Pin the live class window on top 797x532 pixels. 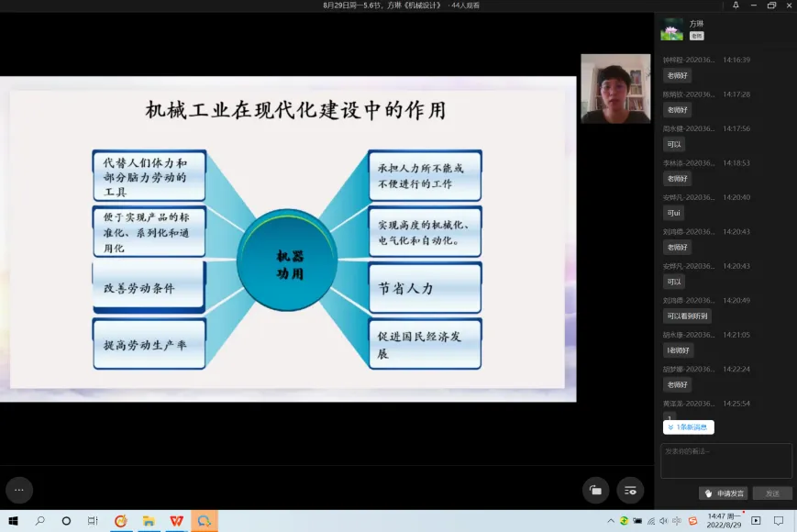[736, 6]
